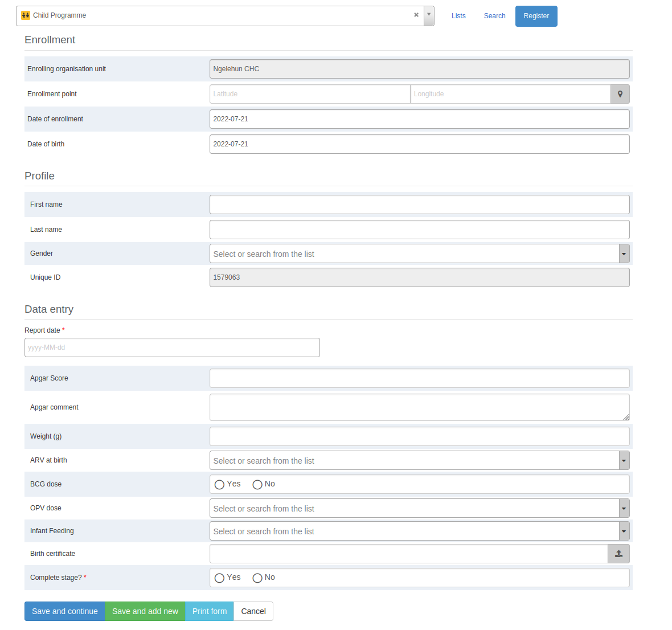The width and height of the screenshot is (672, 630).
Task: Open the Infant Feeding dropdown arrow
Action: pos(624,531)
